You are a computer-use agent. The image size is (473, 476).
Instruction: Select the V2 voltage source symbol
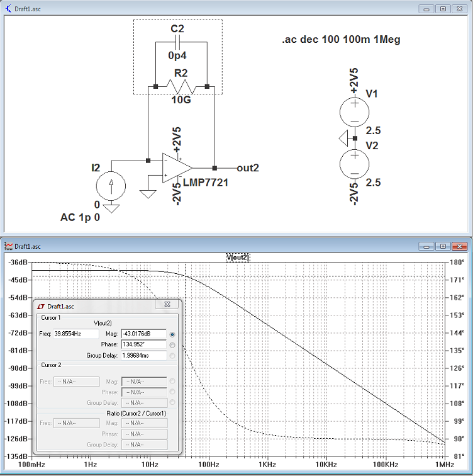click(x=355, y=164)
